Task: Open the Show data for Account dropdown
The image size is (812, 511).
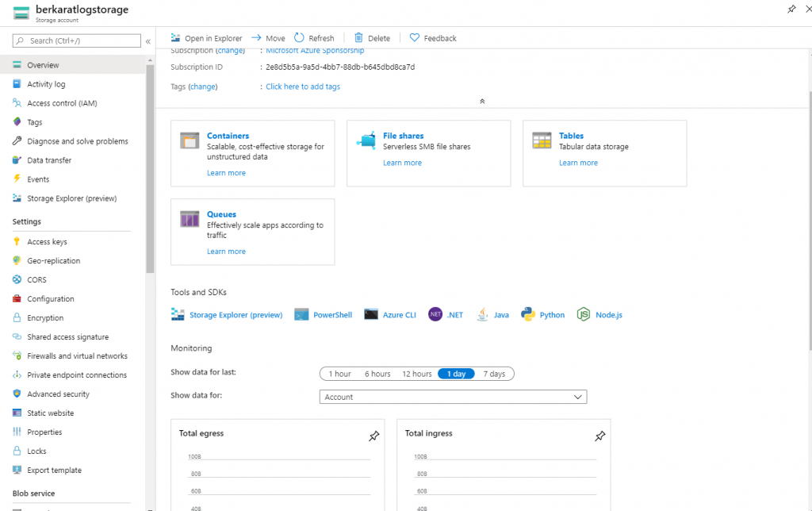Action: coord(453,397)
